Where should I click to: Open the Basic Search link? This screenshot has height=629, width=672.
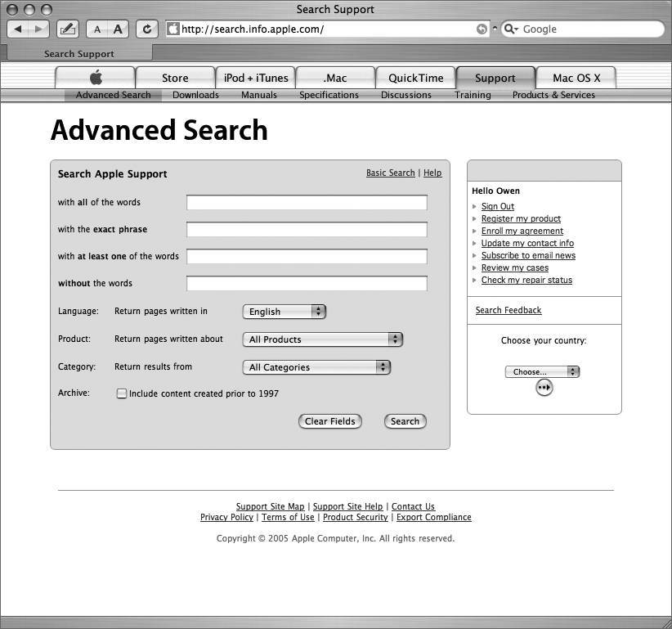(391, 173)
